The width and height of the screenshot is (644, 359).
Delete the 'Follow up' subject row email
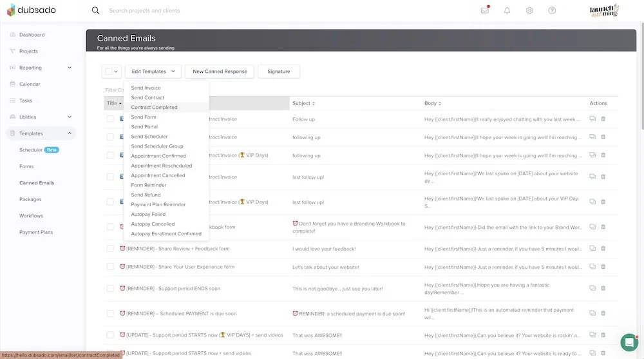tap(603, 119)
